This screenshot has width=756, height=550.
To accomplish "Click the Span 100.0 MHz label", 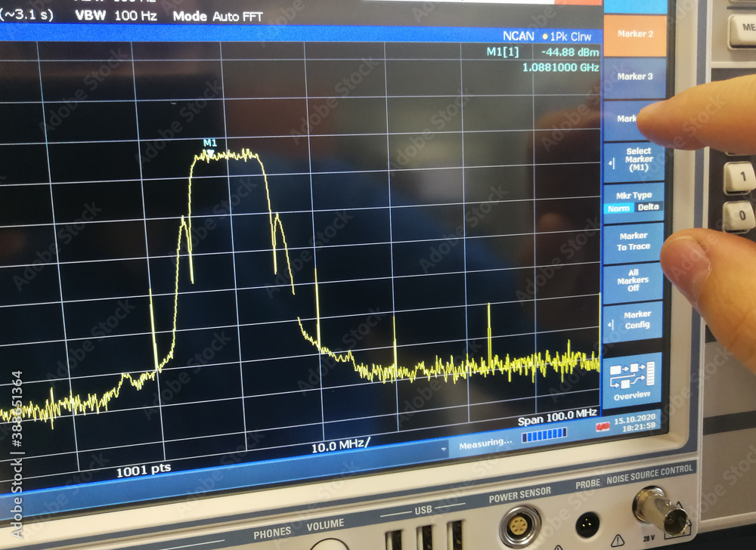I will (x=557, y=416).
